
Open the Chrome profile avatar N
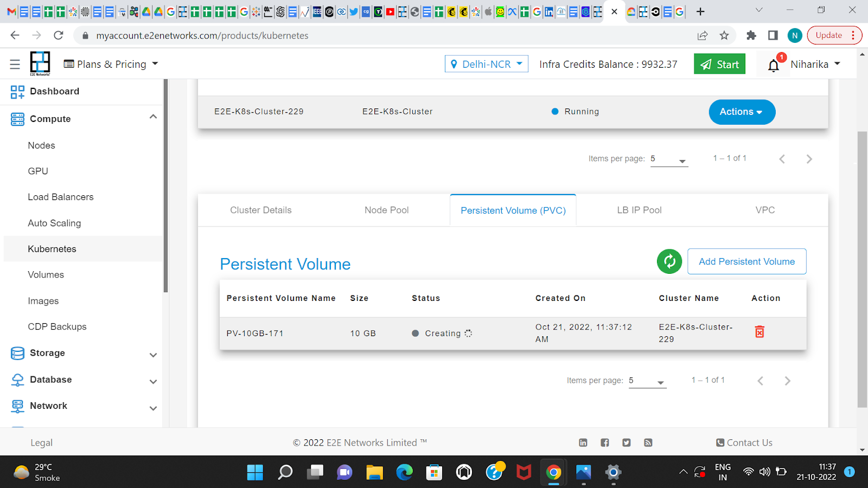coord(795,35)
